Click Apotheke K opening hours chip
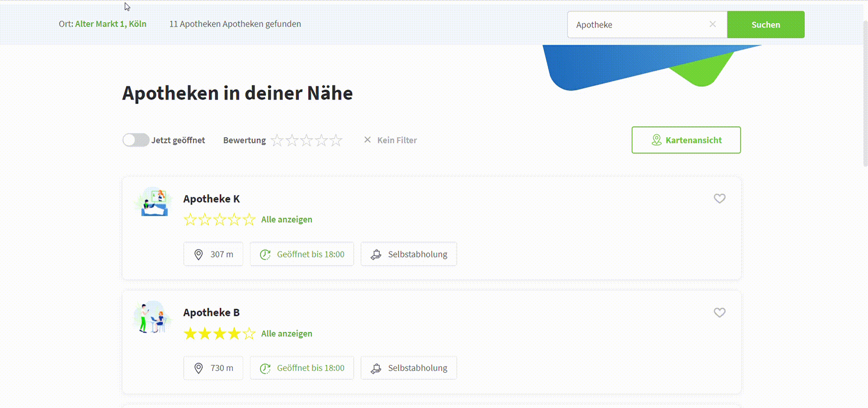Screen dimensions: 868x408 click(302, 254)
